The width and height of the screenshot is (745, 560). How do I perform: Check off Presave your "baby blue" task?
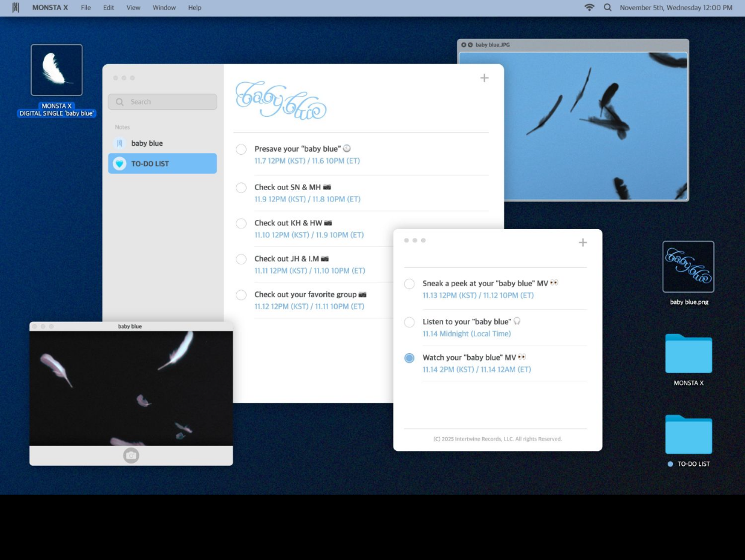tap(241, 149)
